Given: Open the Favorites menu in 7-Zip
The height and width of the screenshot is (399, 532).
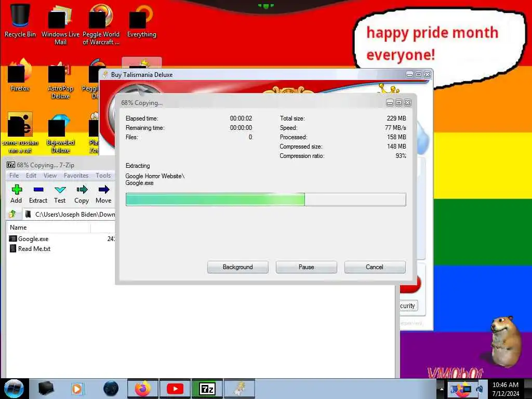Looking at the screenshot, I should coord(76,176).
